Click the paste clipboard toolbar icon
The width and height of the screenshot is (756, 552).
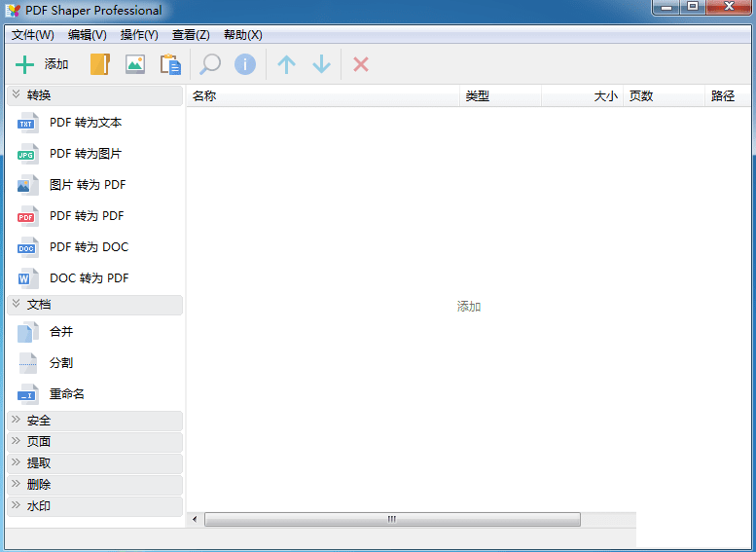click(x=170, y=64)
